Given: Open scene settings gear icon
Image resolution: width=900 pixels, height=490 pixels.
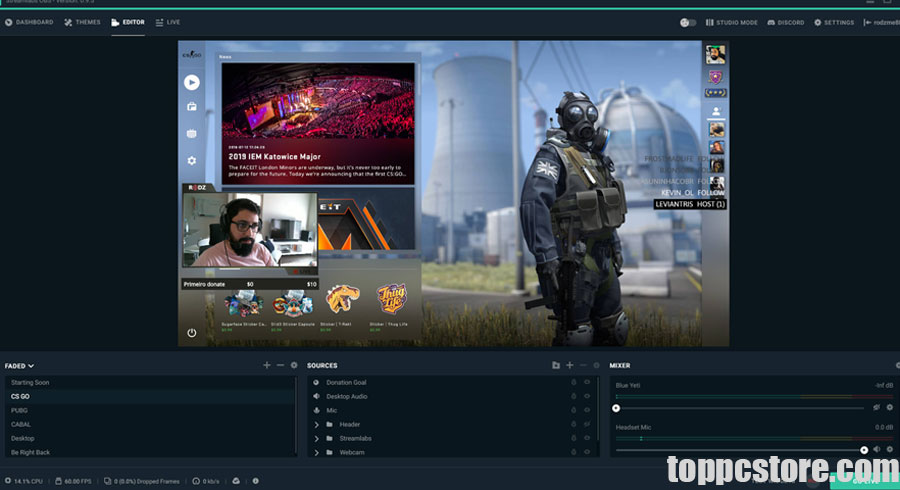Looking at the screenshot, I should pos(294,365).
